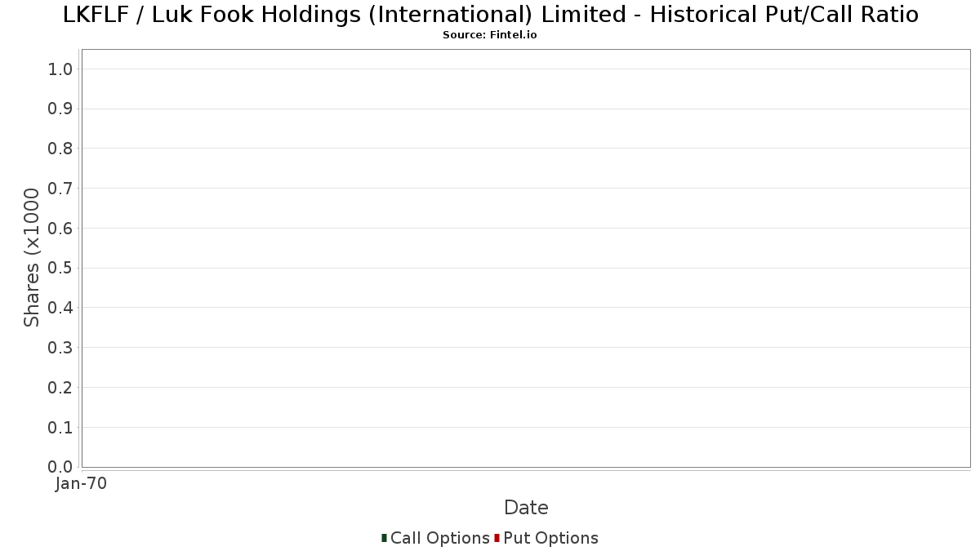Click the chart title text
Screen dimensions: 980x551
point(490,15)
